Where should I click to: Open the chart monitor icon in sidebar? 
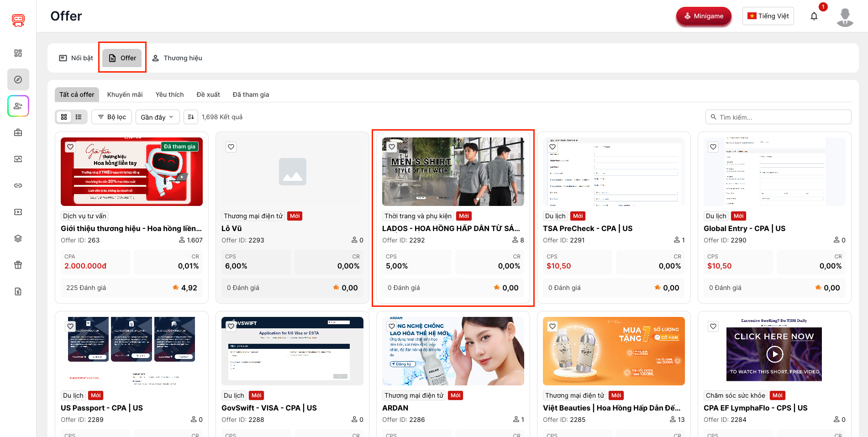click(18, 159)
